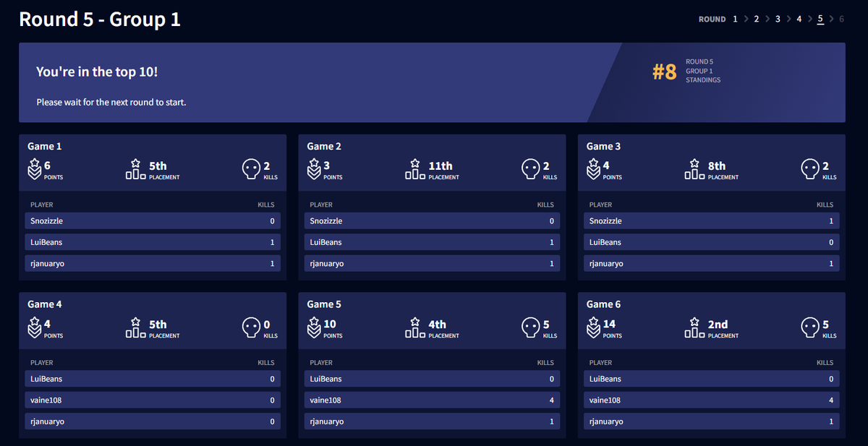Select rjanuaryo row in Game 1
This screenshot has width=868, height=446.
click(153, 264)
